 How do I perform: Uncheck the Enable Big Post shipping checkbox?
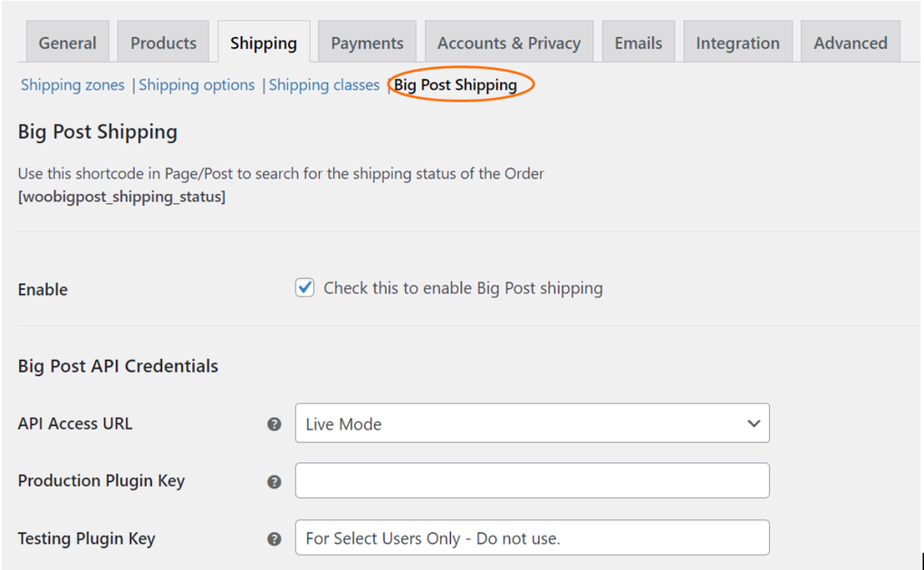coord(304,287)
